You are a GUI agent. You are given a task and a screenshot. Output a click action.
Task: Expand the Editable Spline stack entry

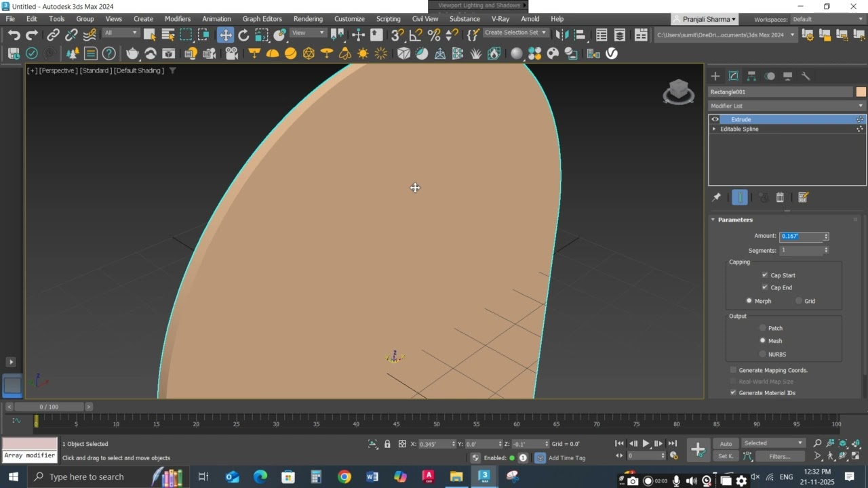(x=714, y=129)
